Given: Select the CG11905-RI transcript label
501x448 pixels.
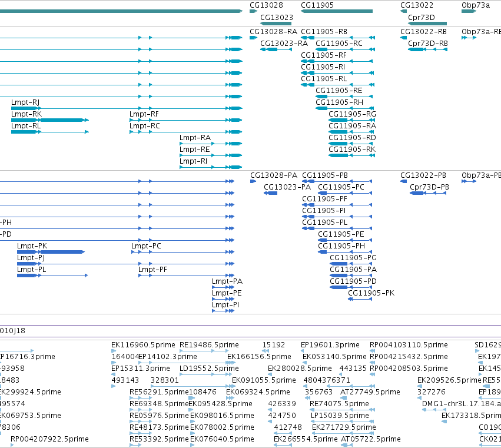Looking at the screenshot, I should (323, 67).
